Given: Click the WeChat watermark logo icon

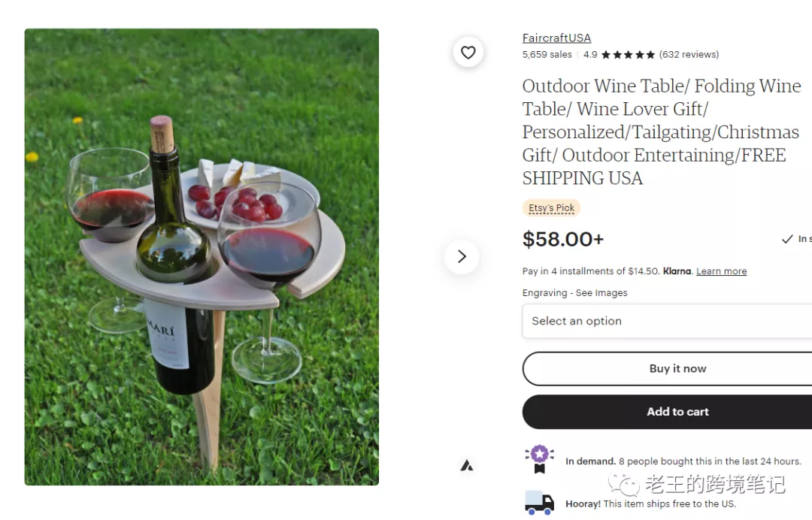Looking at the screenshot, I should click(624, 484).
